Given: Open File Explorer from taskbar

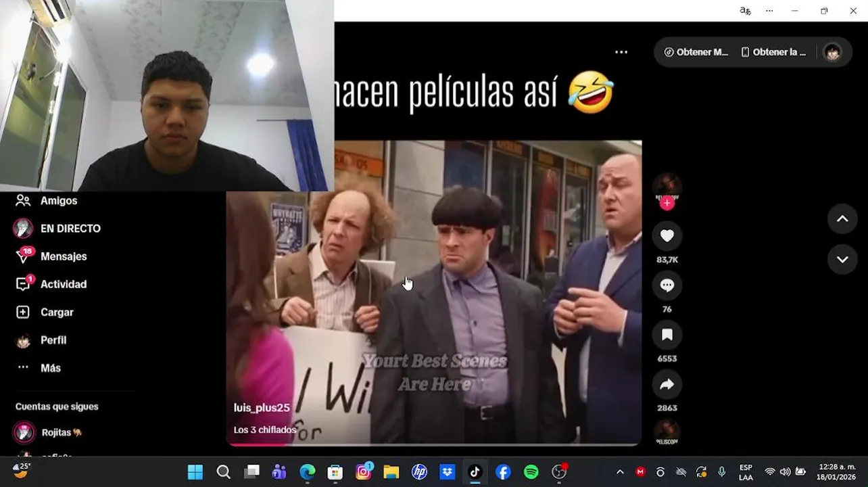Looking at the screenshot, I should pyautogui.click(x=391, y=472).
